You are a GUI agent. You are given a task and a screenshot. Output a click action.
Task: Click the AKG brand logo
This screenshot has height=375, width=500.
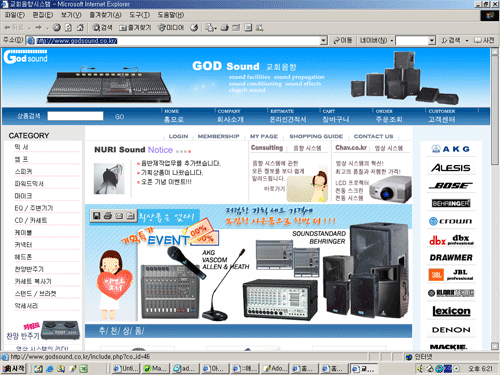tap(451, 149)
